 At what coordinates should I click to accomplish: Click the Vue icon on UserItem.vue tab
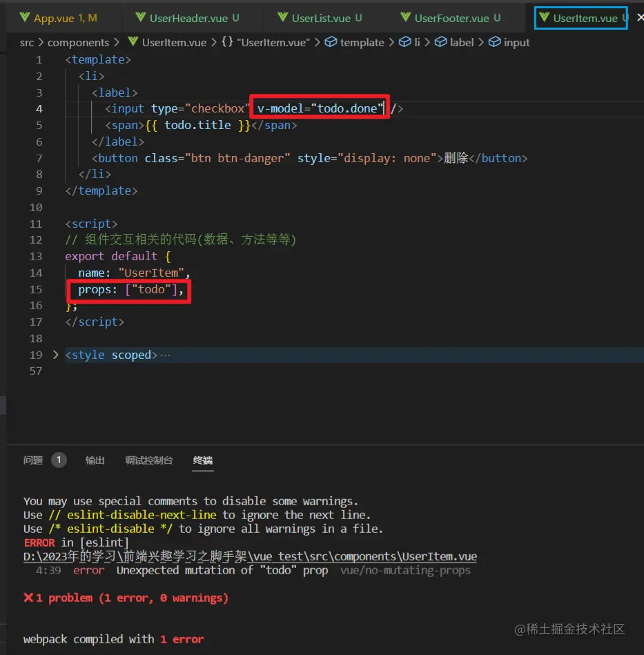[x=544, y=17]
